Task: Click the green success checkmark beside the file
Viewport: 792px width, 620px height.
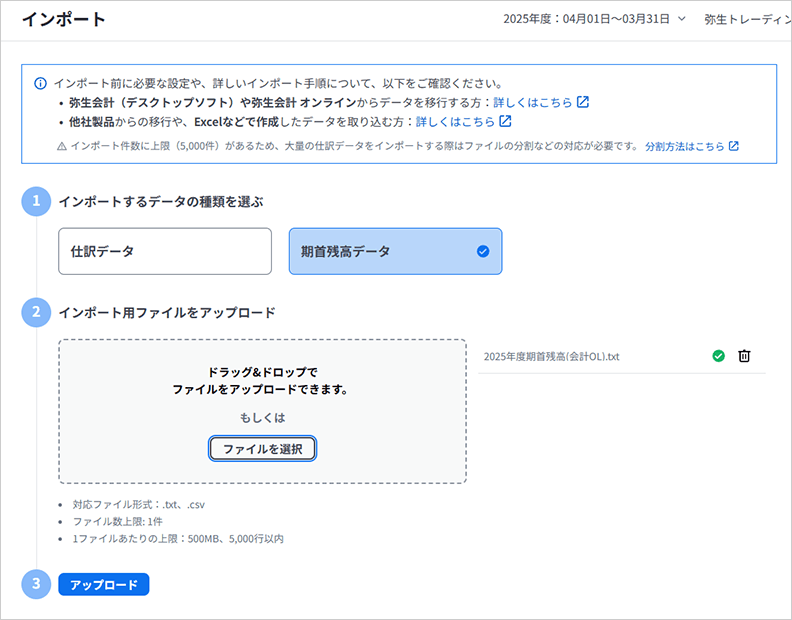Action: (718, 356)
